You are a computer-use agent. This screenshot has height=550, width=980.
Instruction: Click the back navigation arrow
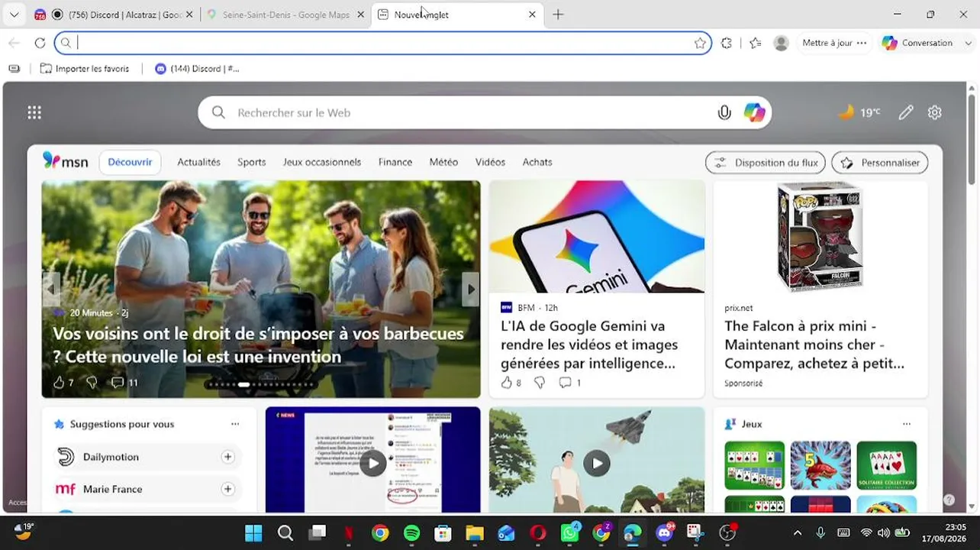[x=14, y=43]
